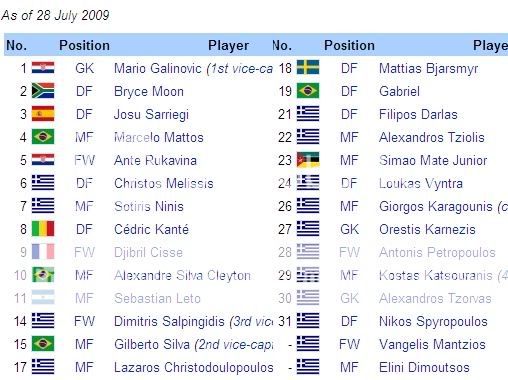Click the left Player column header
Screen dimensions: 508x380
click(x=228, y=46)
